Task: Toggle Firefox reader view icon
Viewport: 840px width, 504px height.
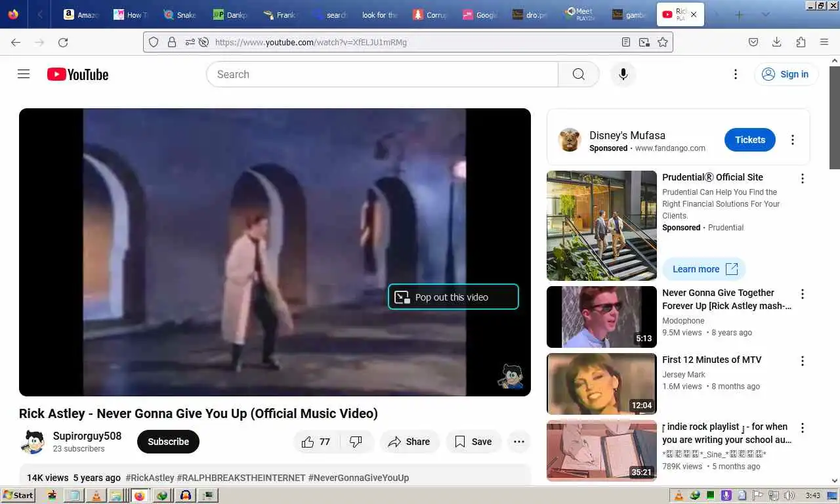Action: (626, 42)
